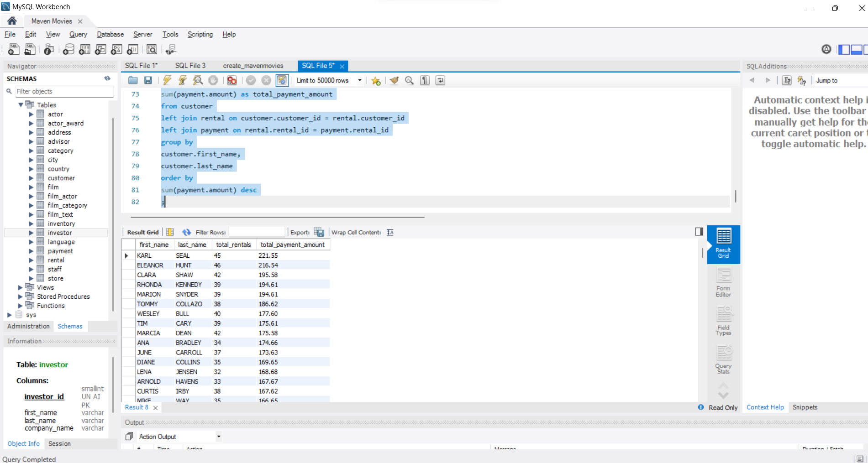This screenshot has width=868, height=463.
Task: Export the result grid to a file
Action: click(319, 232)
